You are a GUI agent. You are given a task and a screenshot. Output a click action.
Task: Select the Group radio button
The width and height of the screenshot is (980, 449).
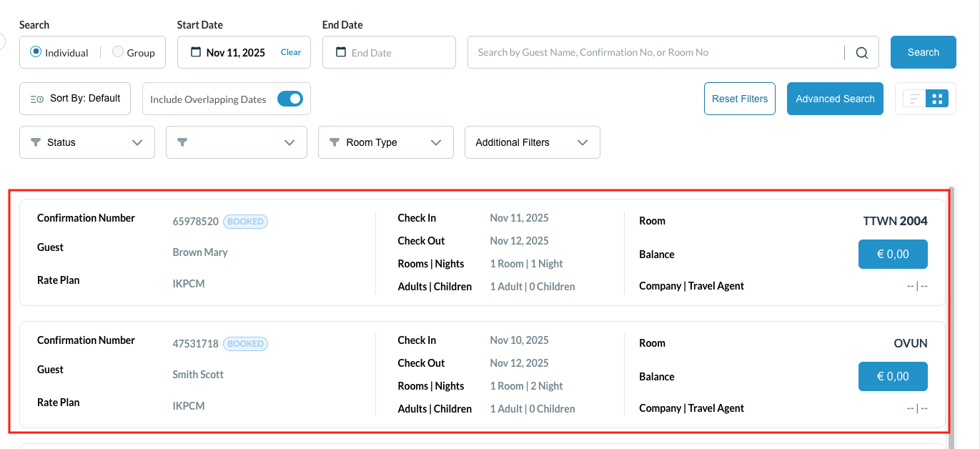(x=118, y=52)
